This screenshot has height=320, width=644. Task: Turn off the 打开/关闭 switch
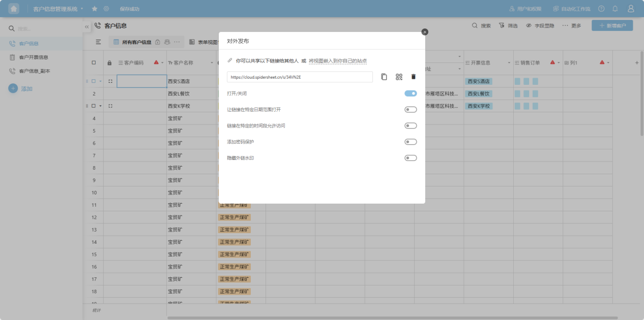coord(411,93)
